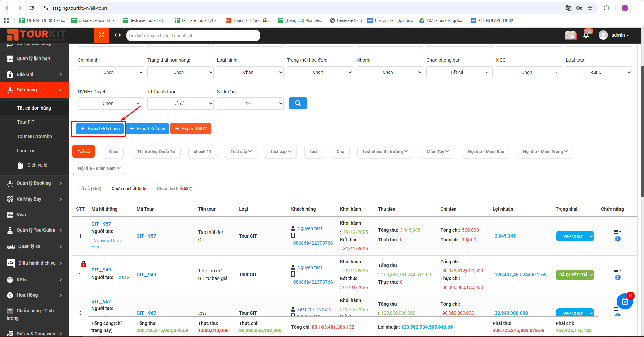Open SẮP CHẠY status dropdown for GIT__957
The width and height of the screenshot is (644, 337).
[x=575, y=236]
